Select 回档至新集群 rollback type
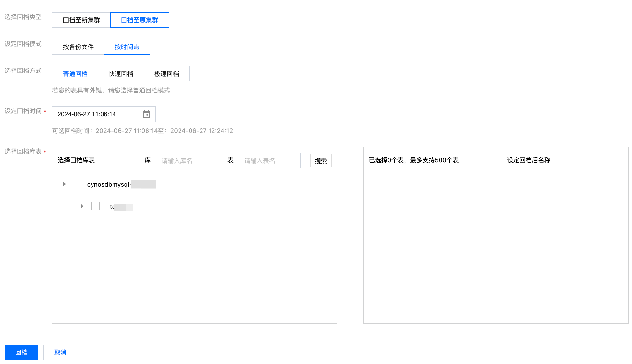The width and height of the screenshot is (632, 364). (81, 20)
